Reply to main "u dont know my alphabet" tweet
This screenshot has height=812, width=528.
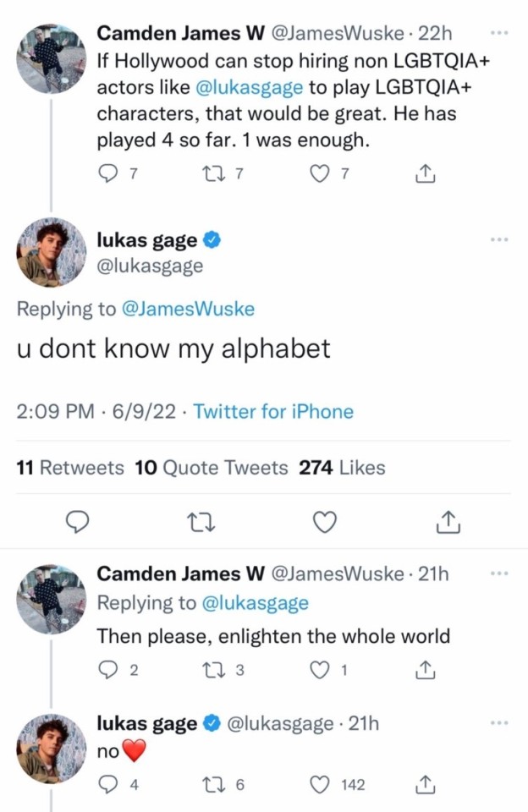click(78, 524)
